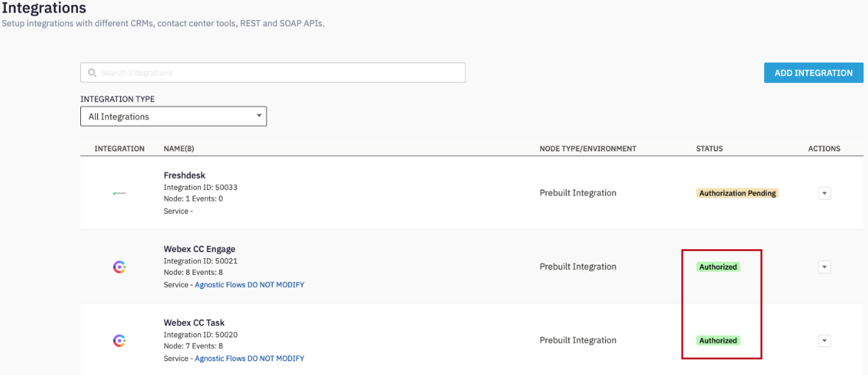Click the NAME(8) column header

coord(179,149)
